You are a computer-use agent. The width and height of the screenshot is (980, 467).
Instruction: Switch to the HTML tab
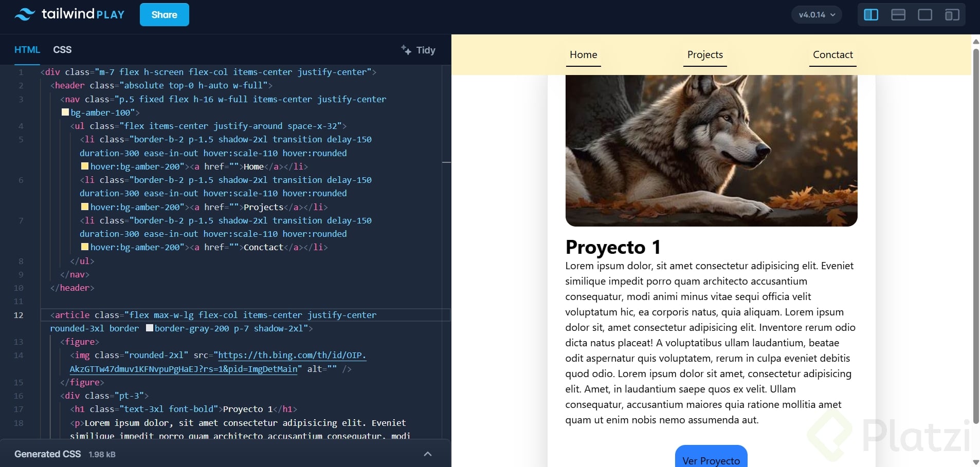coord(27,49)
